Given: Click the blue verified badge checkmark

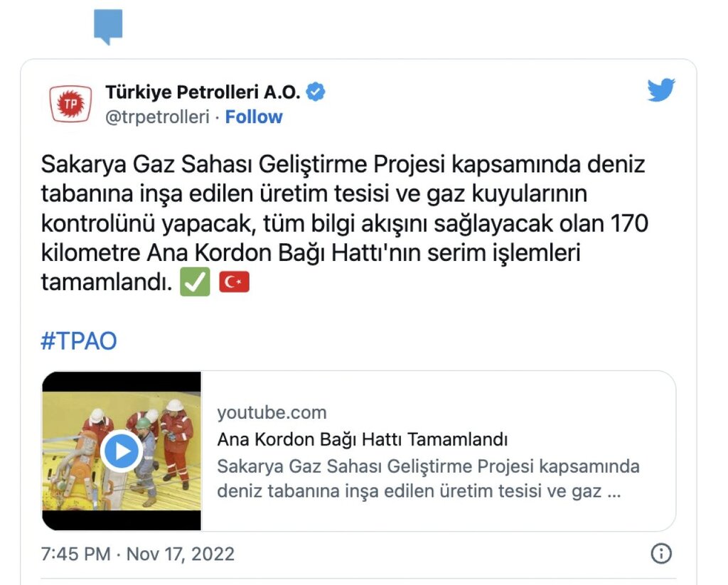Looking at the screenshot, I should click(316, 92).
